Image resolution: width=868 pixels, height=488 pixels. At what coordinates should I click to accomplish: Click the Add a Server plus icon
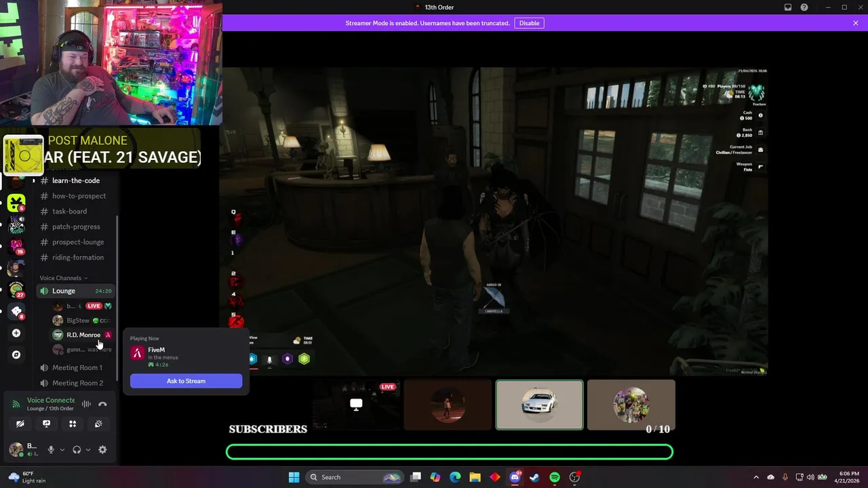(16, 333)
